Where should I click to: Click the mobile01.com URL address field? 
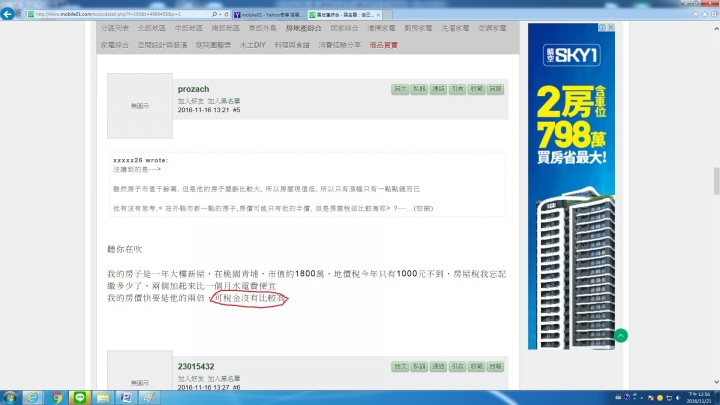118,14
